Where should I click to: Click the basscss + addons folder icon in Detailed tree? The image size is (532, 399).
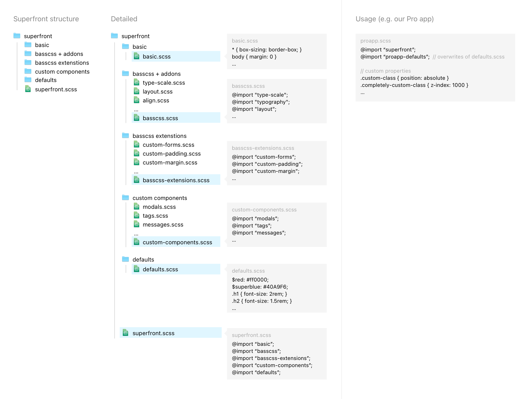[x=125, y=74]
